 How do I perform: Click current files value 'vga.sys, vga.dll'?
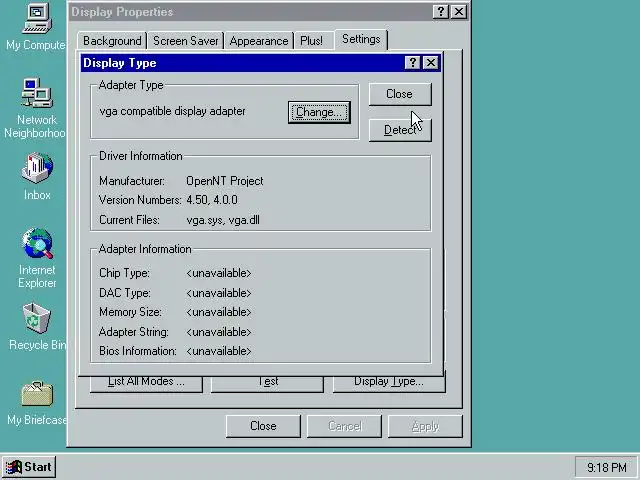coord(223,220)
